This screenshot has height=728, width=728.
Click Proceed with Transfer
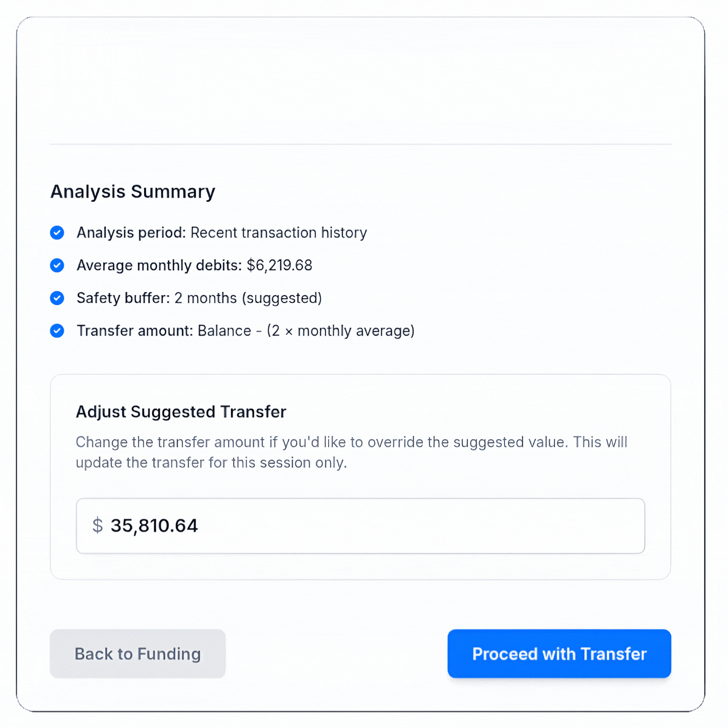(x=559, y=654)
